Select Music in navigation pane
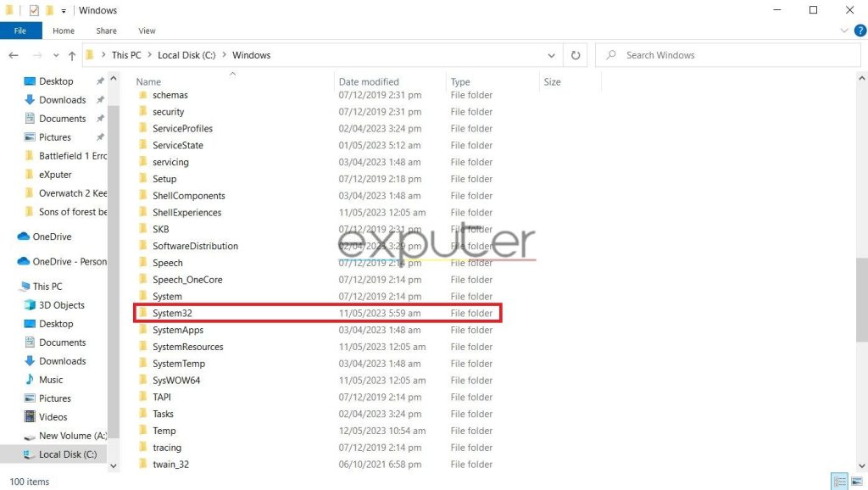The height and width of the screenshot is (490, 868). (x=51, y=380)
